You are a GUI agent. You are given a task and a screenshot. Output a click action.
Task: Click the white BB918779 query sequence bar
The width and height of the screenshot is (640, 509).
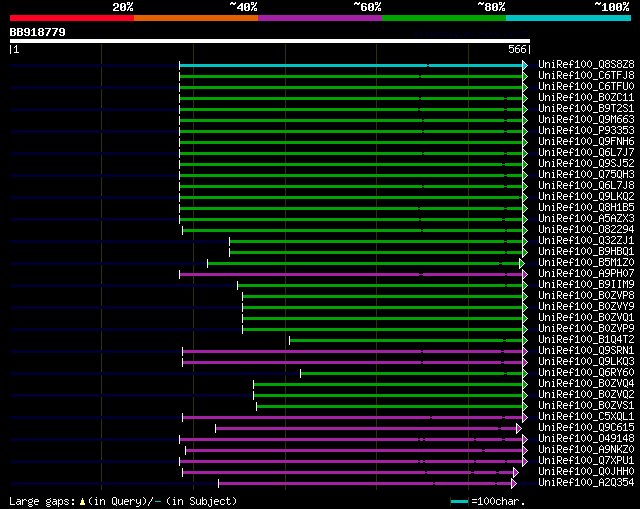point(270,41)
